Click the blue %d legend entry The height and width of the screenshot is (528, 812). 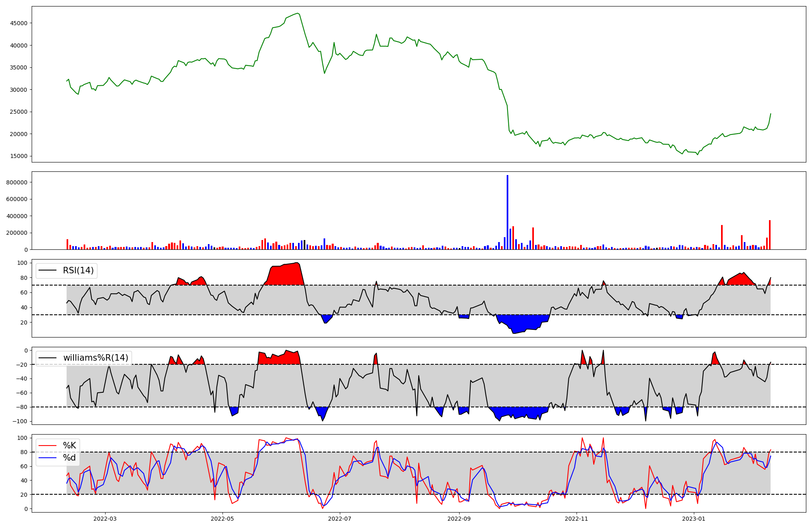click(69, 458)
